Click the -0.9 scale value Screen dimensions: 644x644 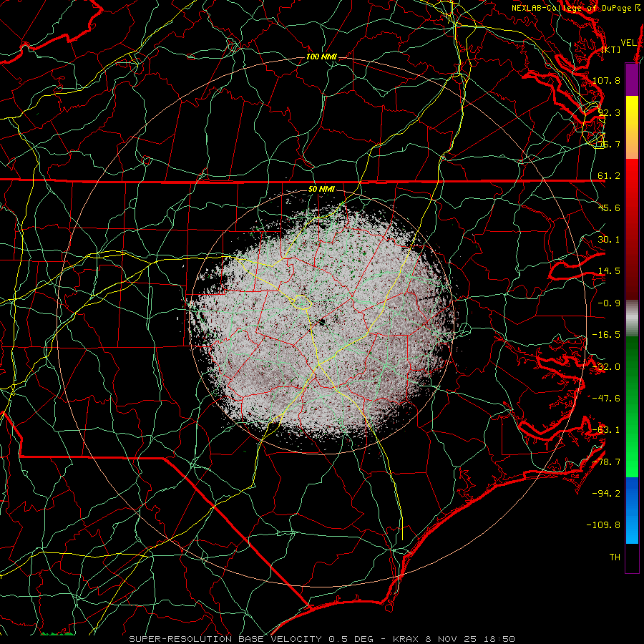609,303
